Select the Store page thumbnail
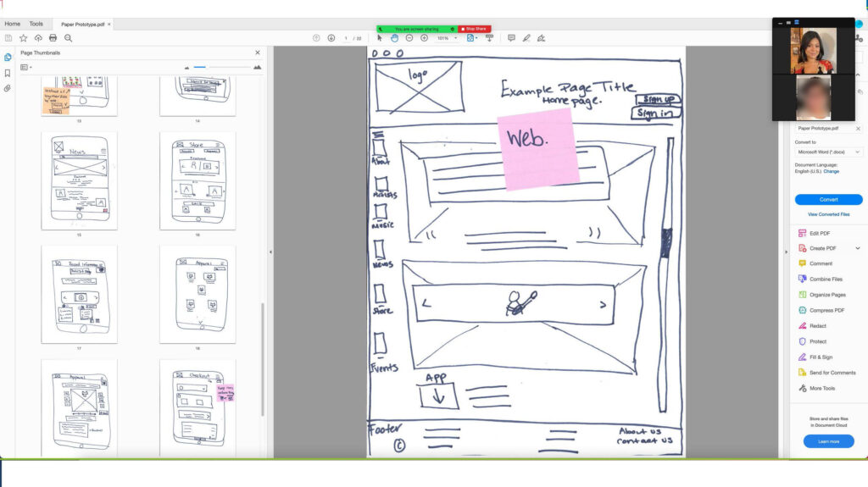 pyautogui.click(x=198, y=180)
